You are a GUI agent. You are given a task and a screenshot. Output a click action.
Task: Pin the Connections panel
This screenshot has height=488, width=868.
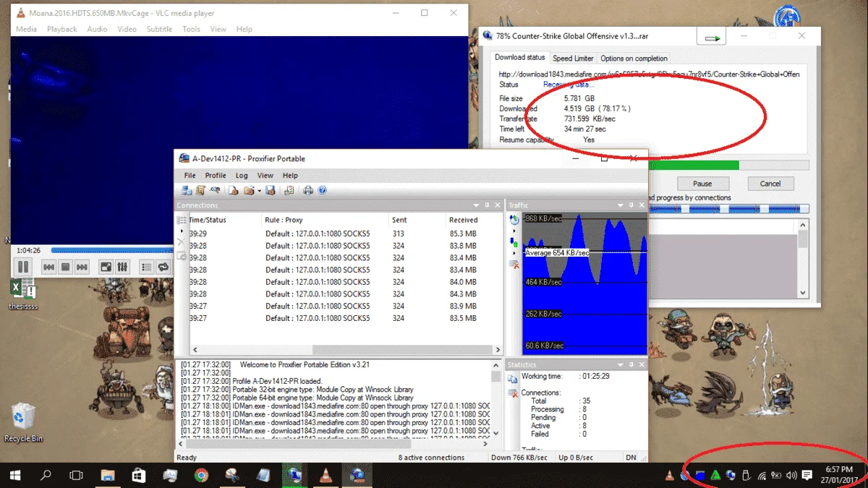488,205
